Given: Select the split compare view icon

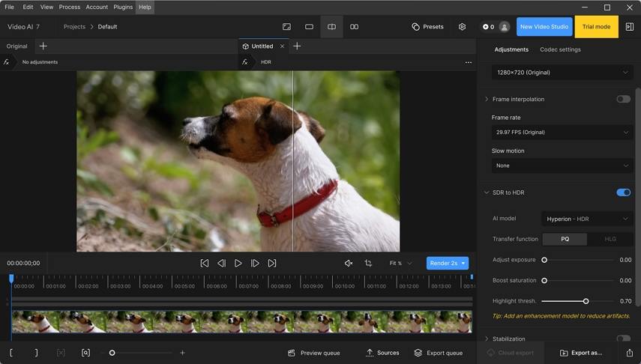Looking at the screenshot, I should [331, 26].
